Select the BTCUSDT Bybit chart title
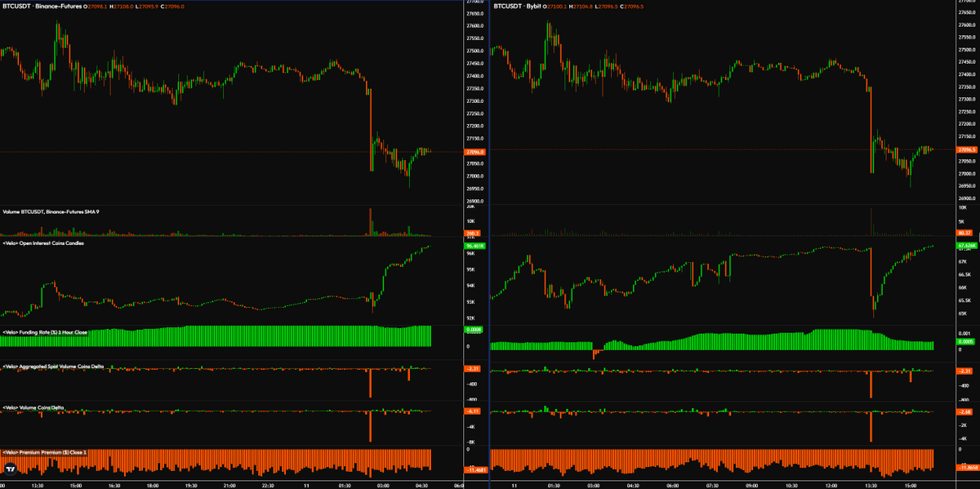Image resolution: width=980 pixels, height=489 pixels. (519, 6)
